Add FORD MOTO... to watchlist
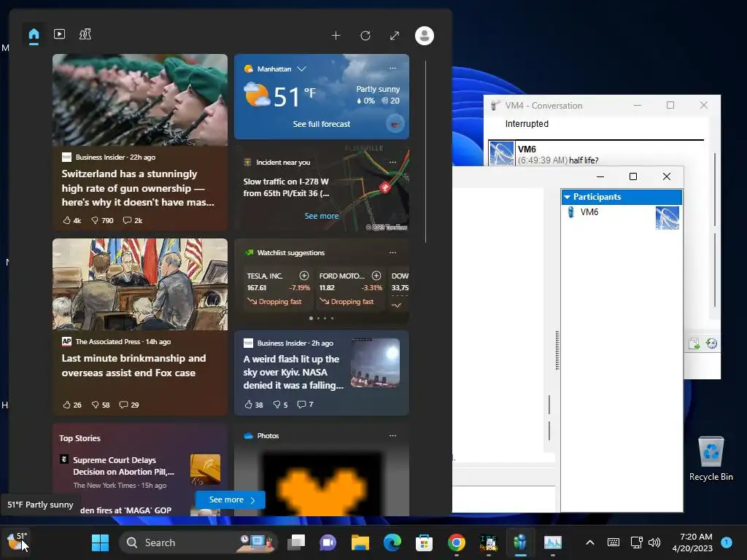 coord(376,276)
